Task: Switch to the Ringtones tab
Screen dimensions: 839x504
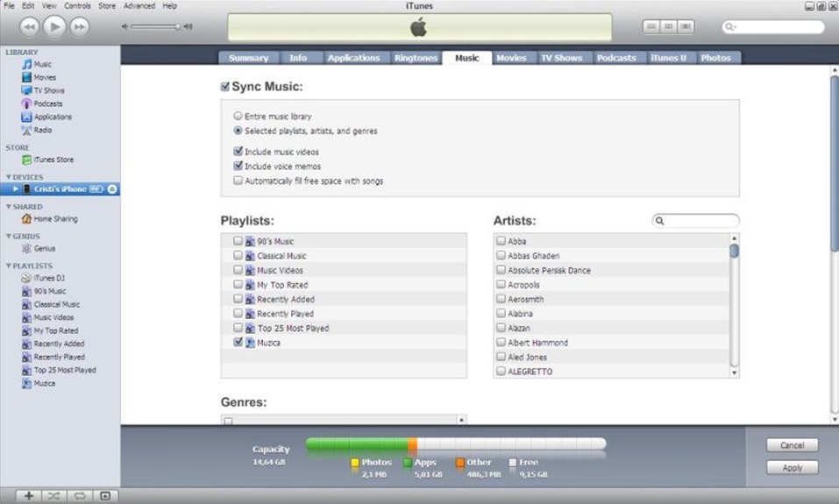Action: coord(415,58)
